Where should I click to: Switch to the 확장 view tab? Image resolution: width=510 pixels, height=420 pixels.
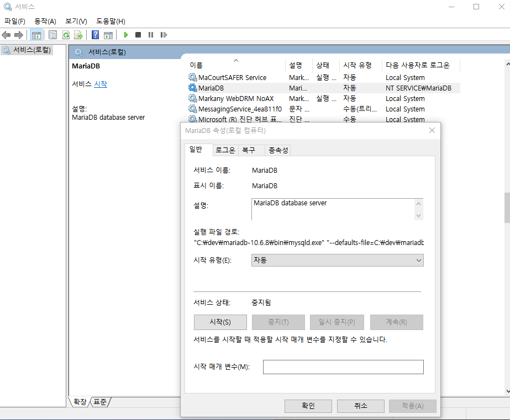(80, 402)
